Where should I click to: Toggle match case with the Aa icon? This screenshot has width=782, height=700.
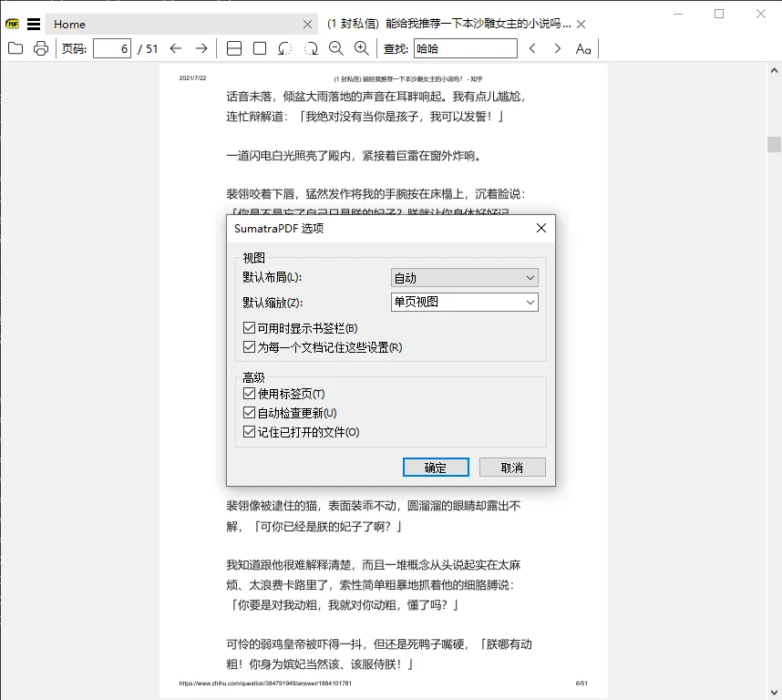click(x=583, y=48)
